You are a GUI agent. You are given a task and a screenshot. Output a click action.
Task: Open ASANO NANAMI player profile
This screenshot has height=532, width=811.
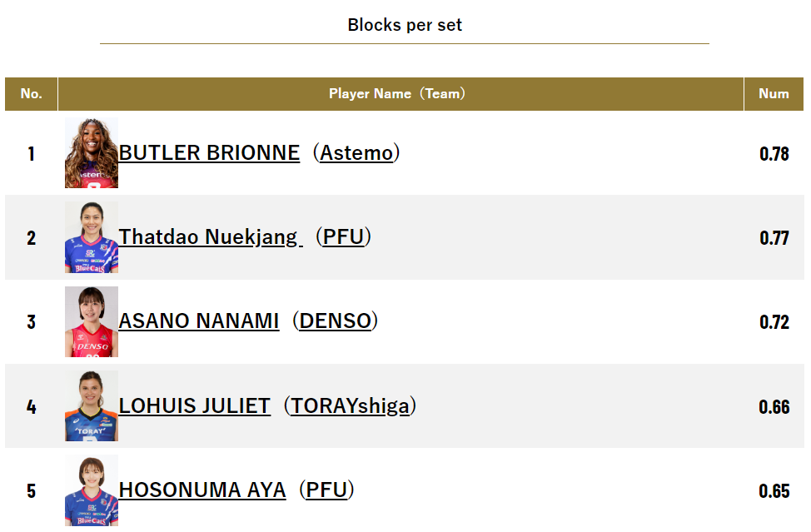[199, 321]
